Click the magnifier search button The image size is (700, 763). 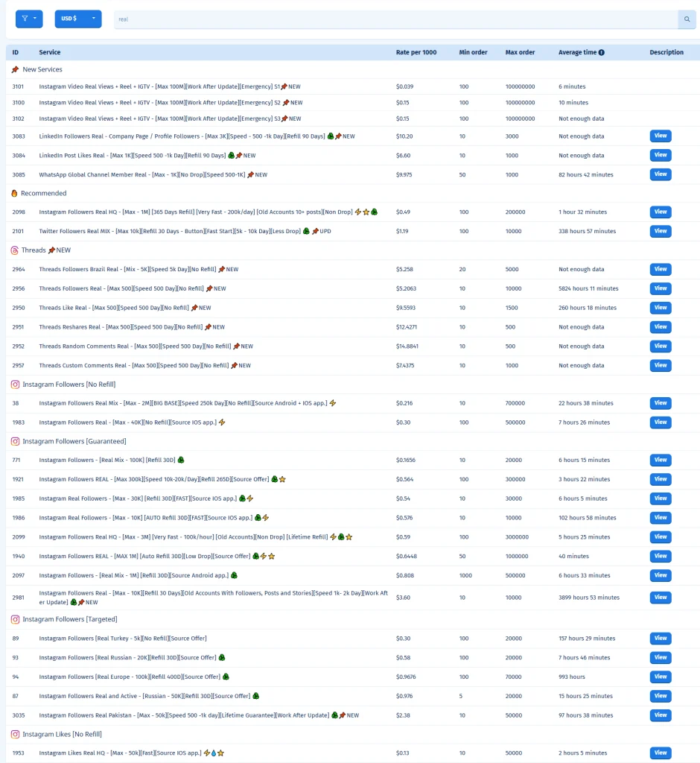pyautogui.click(x=687, y=19)
